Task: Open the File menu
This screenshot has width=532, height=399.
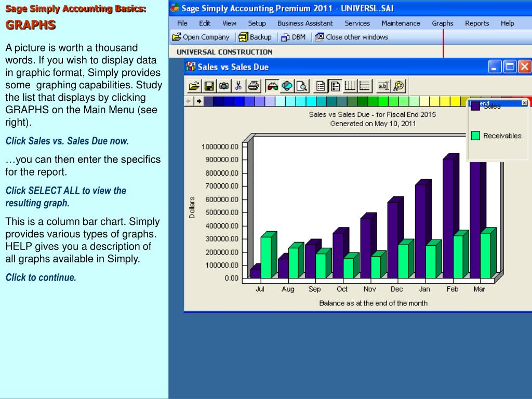Action: [182, 23]
